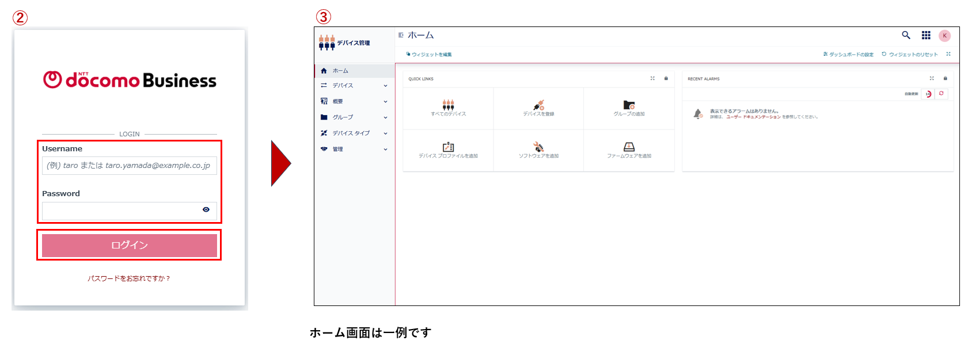This screenshot has height=348, width=980.
Task: Click the パスワードをお忘れですか？ link
Action: tap(129, 278)
